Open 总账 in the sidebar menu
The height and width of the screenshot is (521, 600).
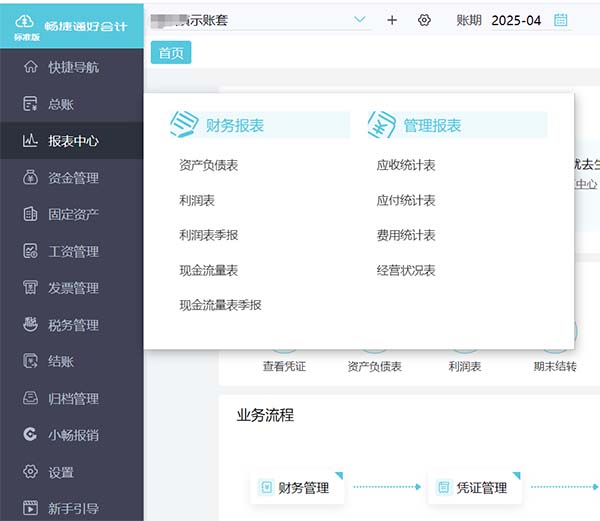click(72, 104)
